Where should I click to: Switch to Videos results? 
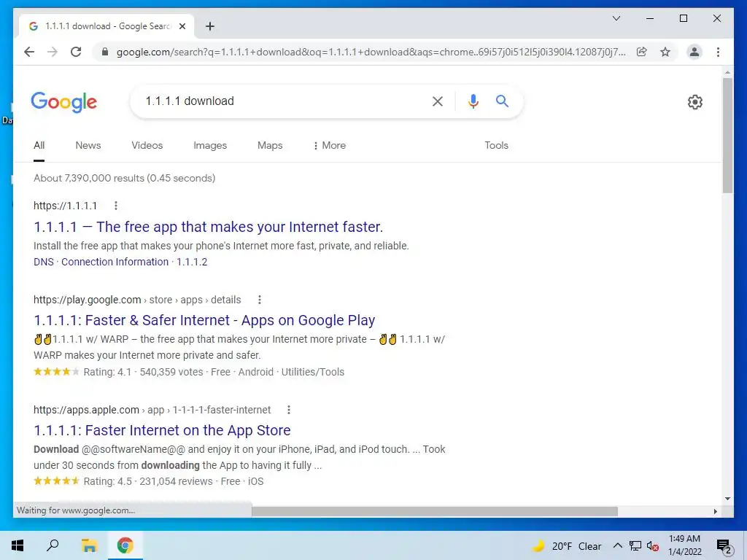[147, 145]
